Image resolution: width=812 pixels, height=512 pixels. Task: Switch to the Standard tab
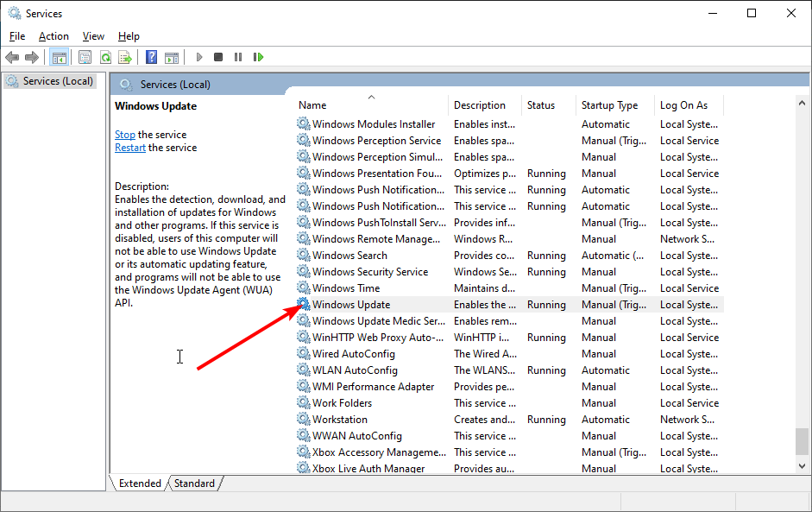pos(194,483)
